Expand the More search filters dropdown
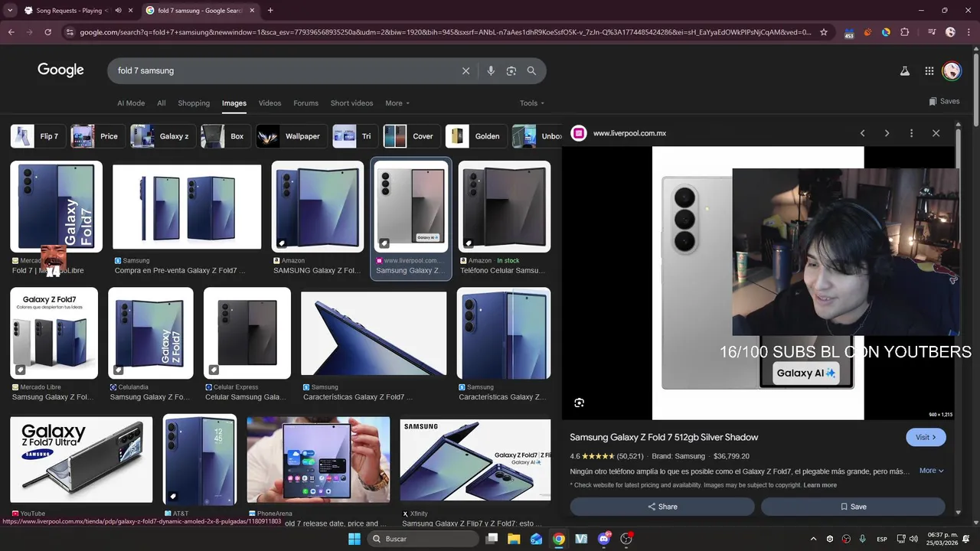The image size is (980, 551). (x=397, y=103)
